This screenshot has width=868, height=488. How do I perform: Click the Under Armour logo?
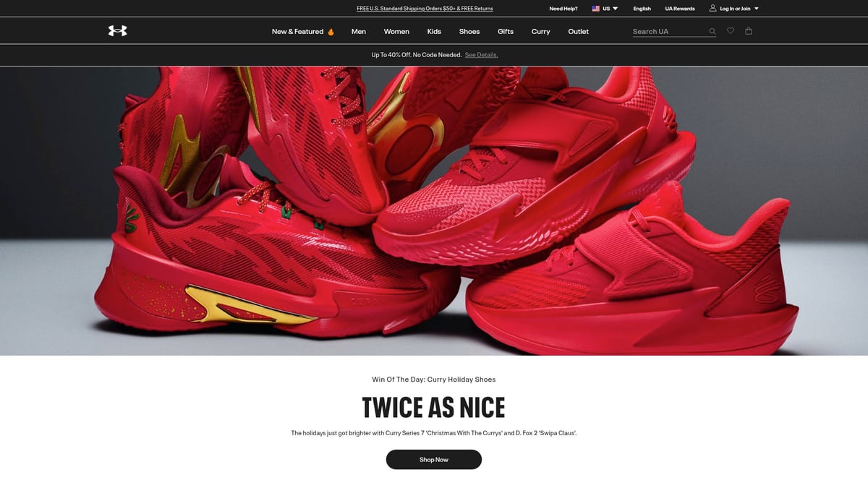117,31
